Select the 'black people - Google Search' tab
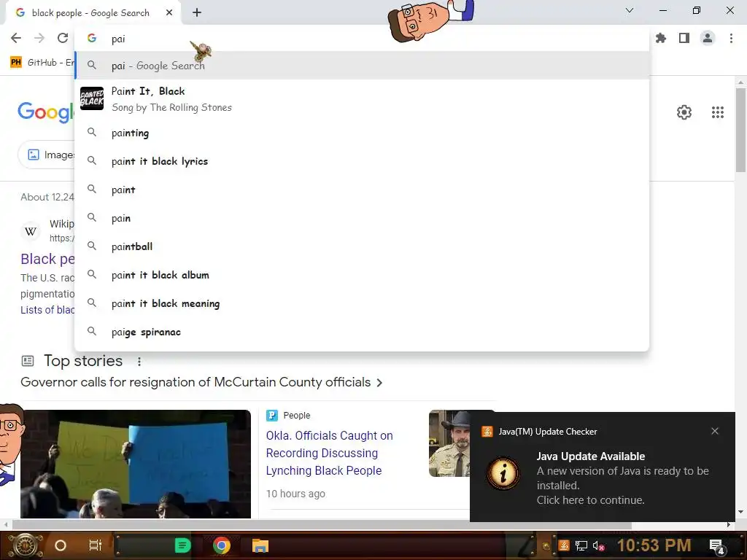Viewport: 747px width, 560px height. pos(90,13)
